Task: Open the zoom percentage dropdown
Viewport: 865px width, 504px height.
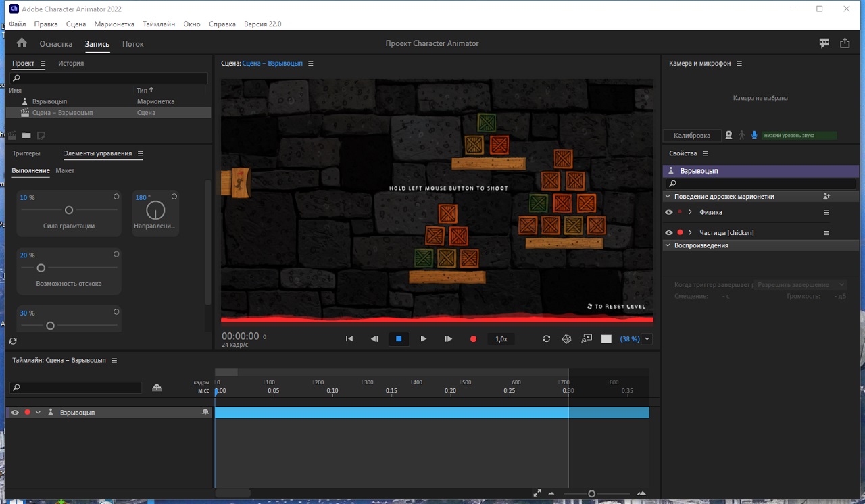Action: pyautogui.click(x=647, y=339)
